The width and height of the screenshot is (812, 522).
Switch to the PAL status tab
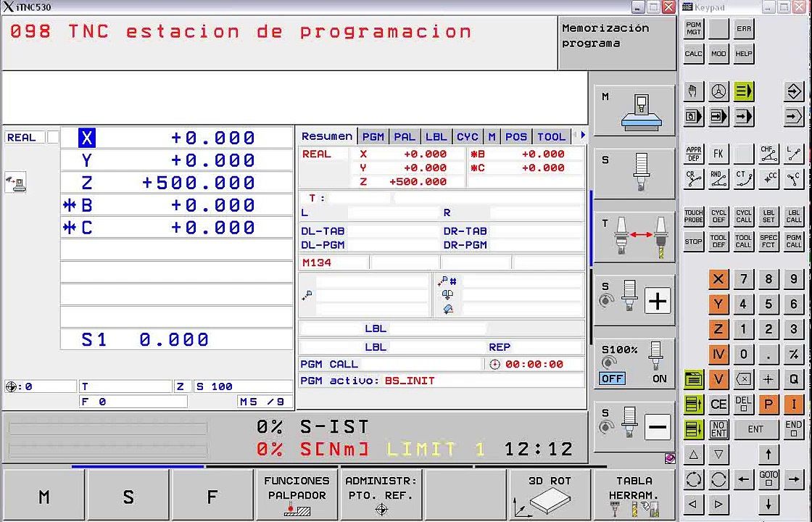click(x=405, y=137)
